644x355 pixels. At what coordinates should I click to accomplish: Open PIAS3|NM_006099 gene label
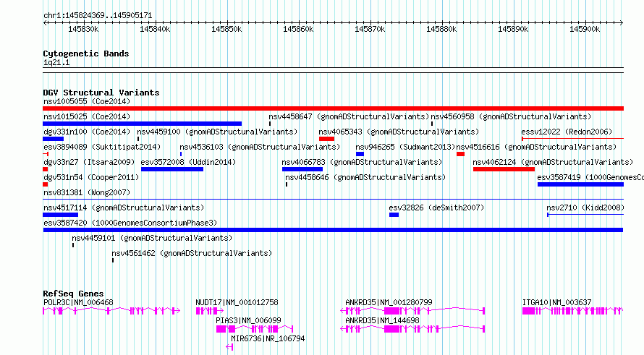point(248,320)
